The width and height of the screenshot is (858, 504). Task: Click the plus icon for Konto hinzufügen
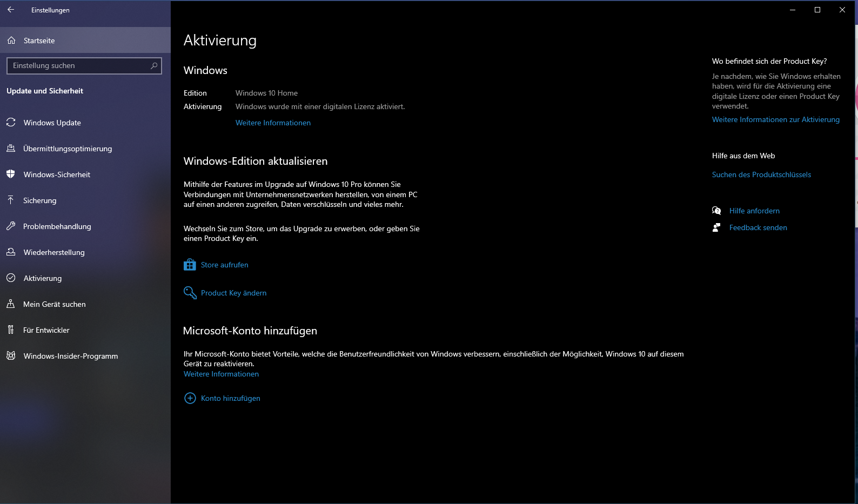pos(190,398)
